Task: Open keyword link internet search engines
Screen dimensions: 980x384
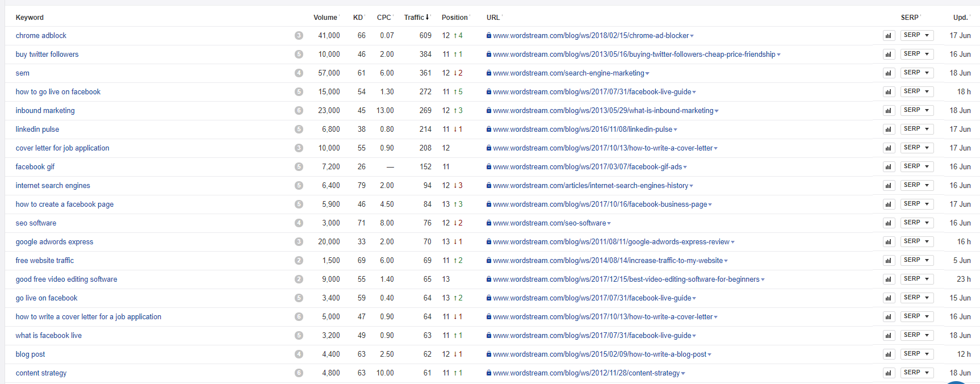Action: [x=53, y=185]
